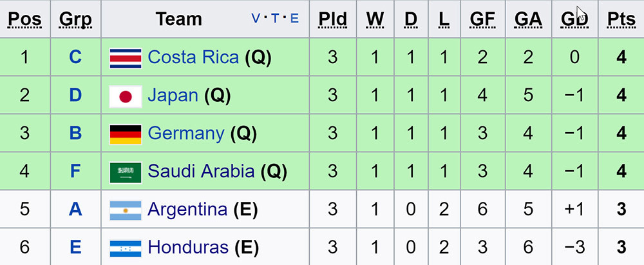Click the Costa Rica flag icon
Screen dimensions: 644x265
click(x=126, y=58)
